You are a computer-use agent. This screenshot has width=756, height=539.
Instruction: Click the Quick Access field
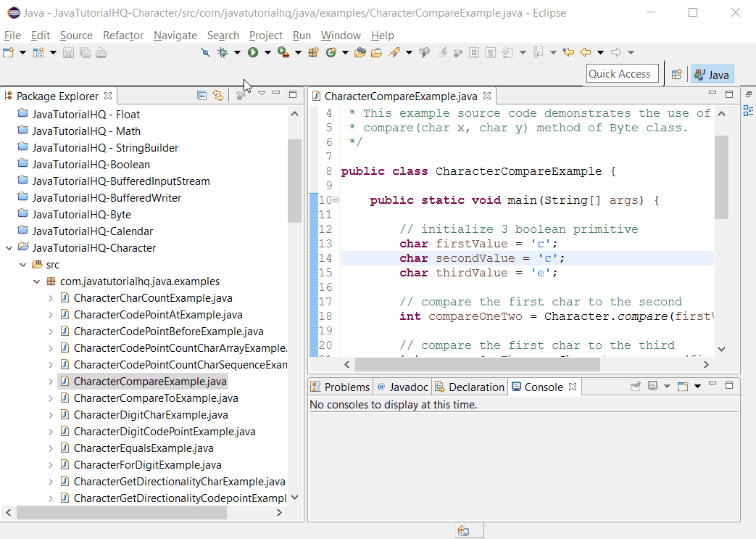pyautogui.click(x=622, y=73)
